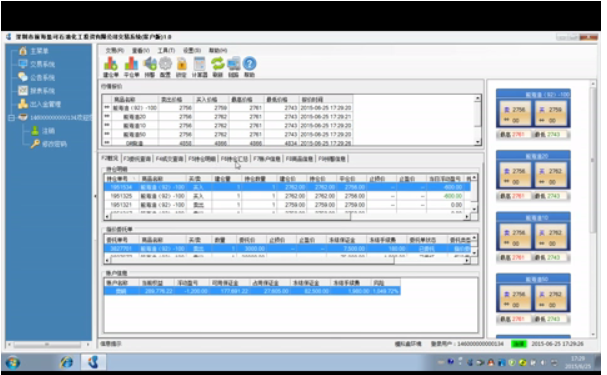The height and width of the screenshot is (375, 607).
Task: Click the buy price 2762 button in second quote card
Action: [x=551, y=175]
